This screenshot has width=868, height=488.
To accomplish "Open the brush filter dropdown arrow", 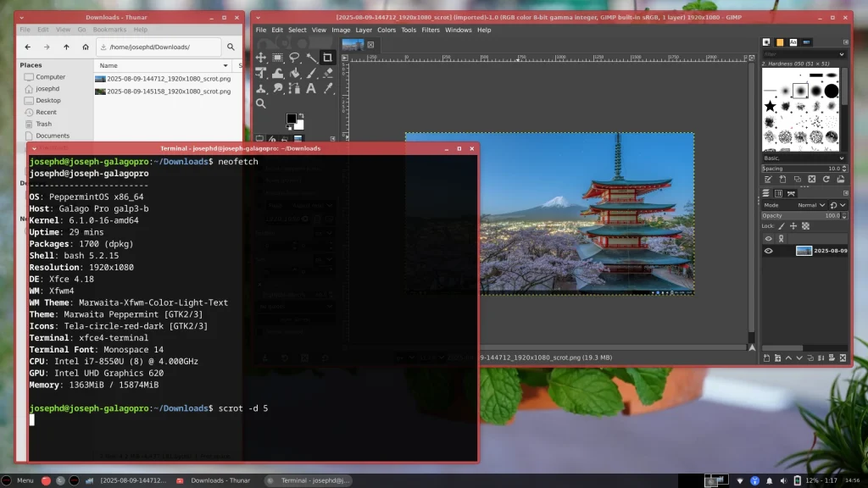I will pos(842,54).
